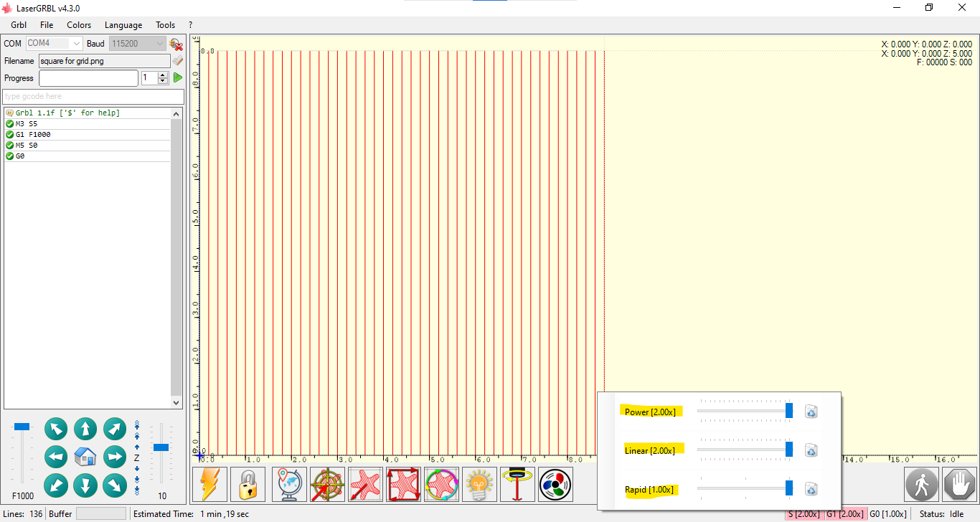Click the F1000 jog speed slider handle
This screenshot has width=980, height=522.
click(x=22, y=427)
